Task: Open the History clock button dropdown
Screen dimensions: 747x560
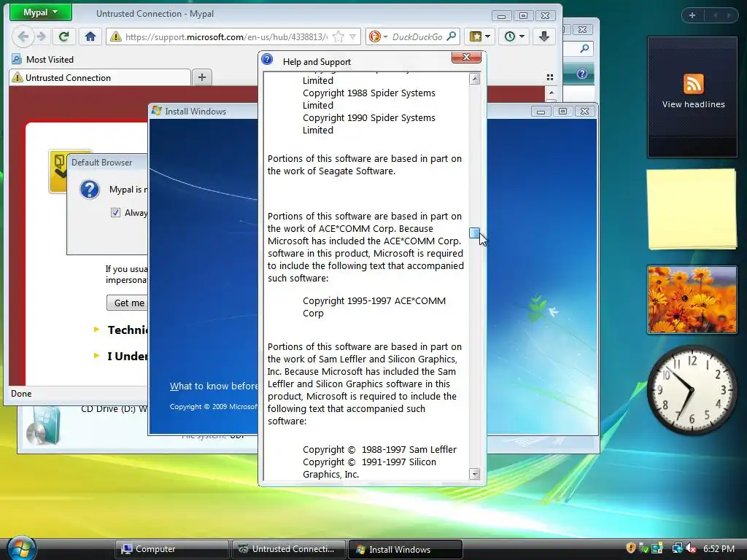Action: pos(514,36)
